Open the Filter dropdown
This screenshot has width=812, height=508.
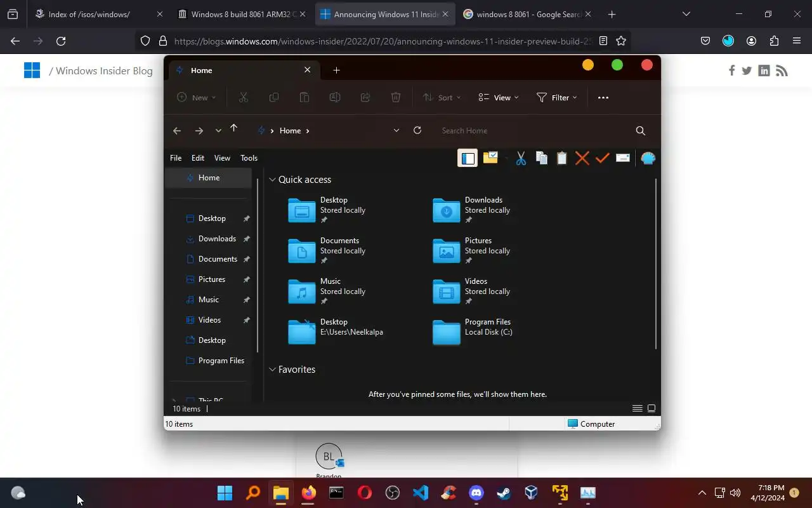click(557, 97)
